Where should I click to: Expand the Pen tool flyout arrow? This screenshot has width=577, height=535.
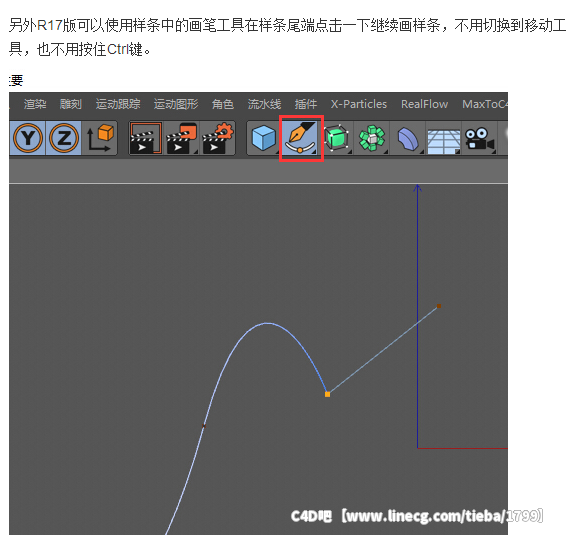(x=314, y=152)
